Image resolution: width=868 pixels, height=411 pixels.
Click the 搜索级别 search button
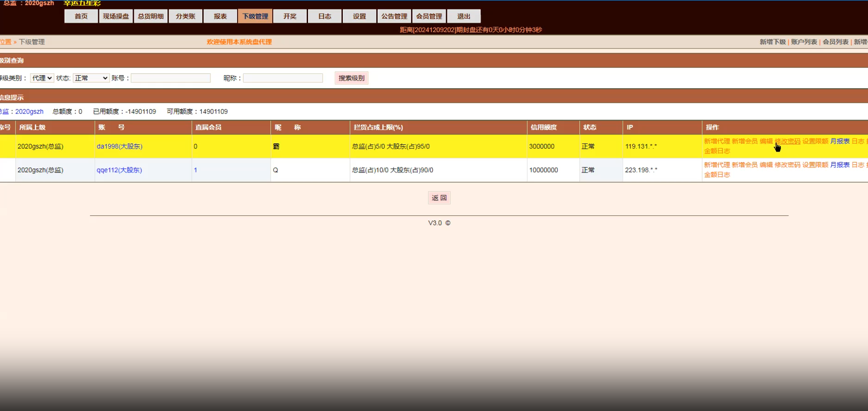click(351, 78)
